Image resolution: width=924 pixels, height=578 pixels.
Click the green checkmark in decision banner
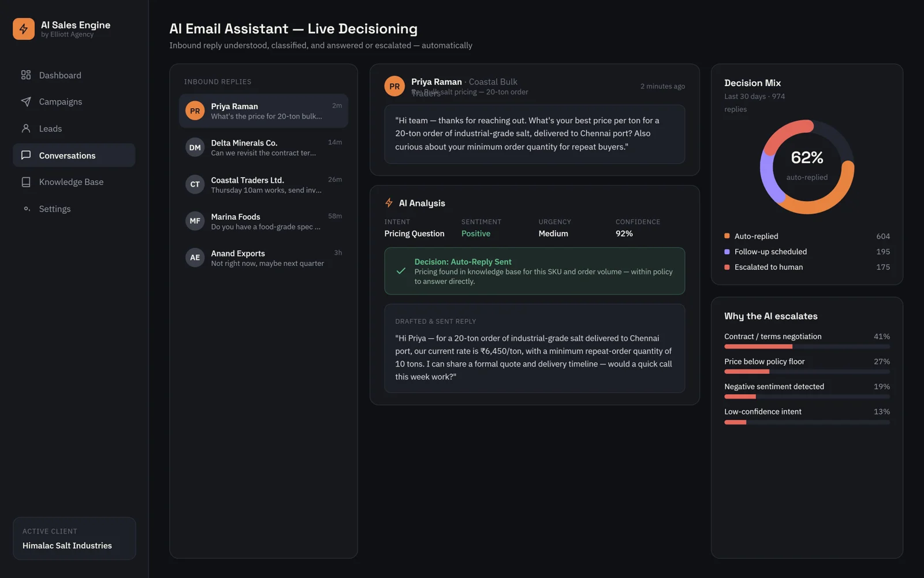(x=401, y=271)
